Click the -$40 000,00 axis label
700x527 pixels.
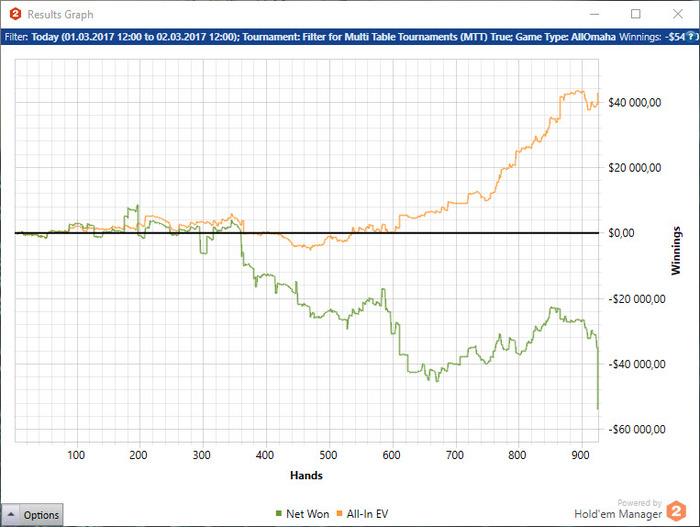[x=637, y=364]
